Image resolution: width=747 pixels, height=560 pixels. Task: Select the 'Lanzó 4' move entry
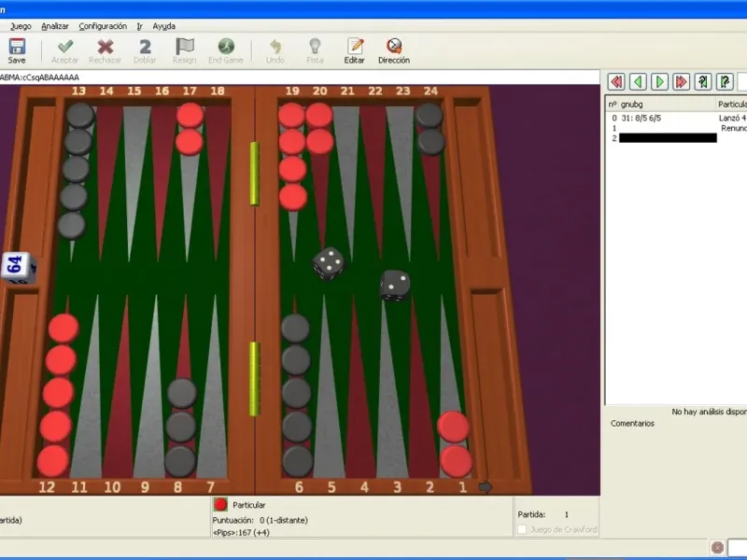(732, 119)
